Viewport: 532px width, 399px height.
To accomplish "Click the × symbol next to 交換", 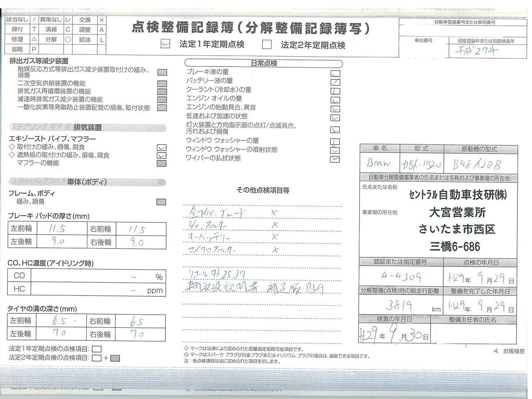I will (101, 20).
